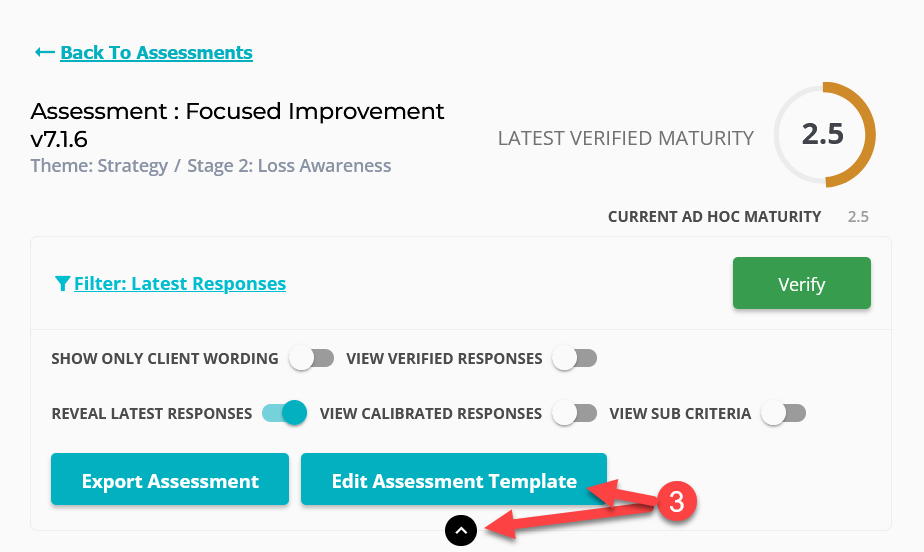Enable the Show Only Client Wording toggle
924x552 pixels.
pyautogui.click(x=312, y=358)
